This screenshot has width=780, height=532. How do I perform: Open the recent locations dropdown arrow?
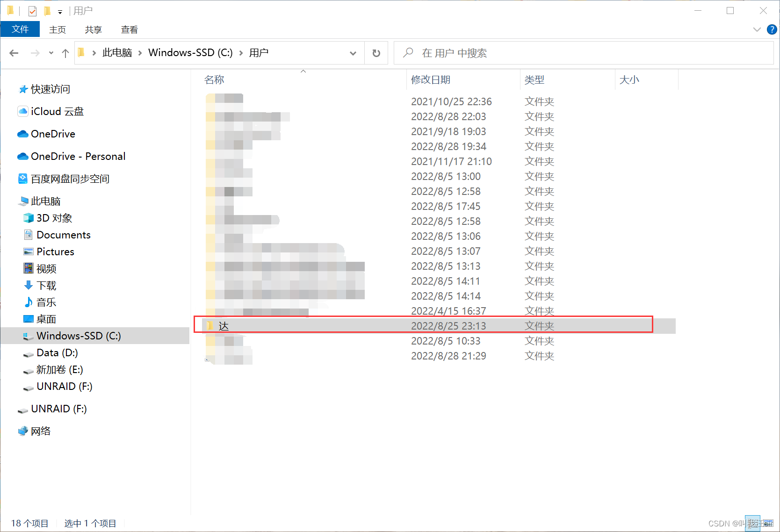pyautogui.click(x=51, y=53)
